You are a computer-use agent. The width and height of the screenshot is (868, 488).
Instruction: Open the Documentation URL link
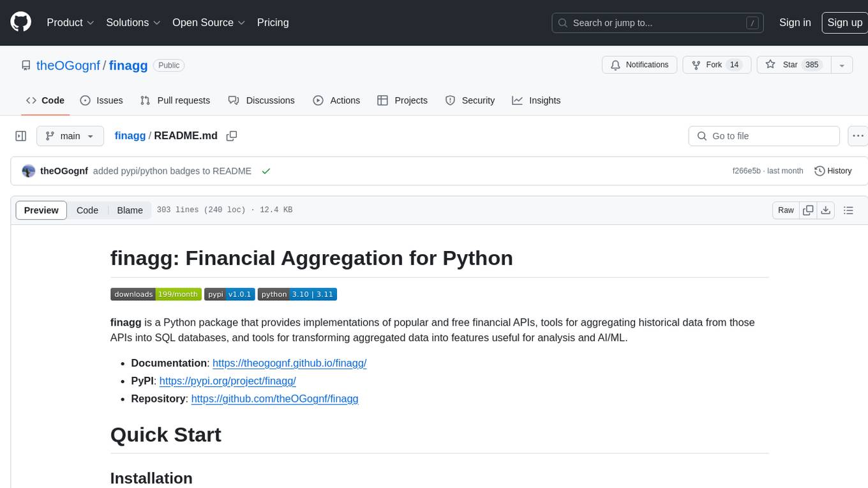289,363
